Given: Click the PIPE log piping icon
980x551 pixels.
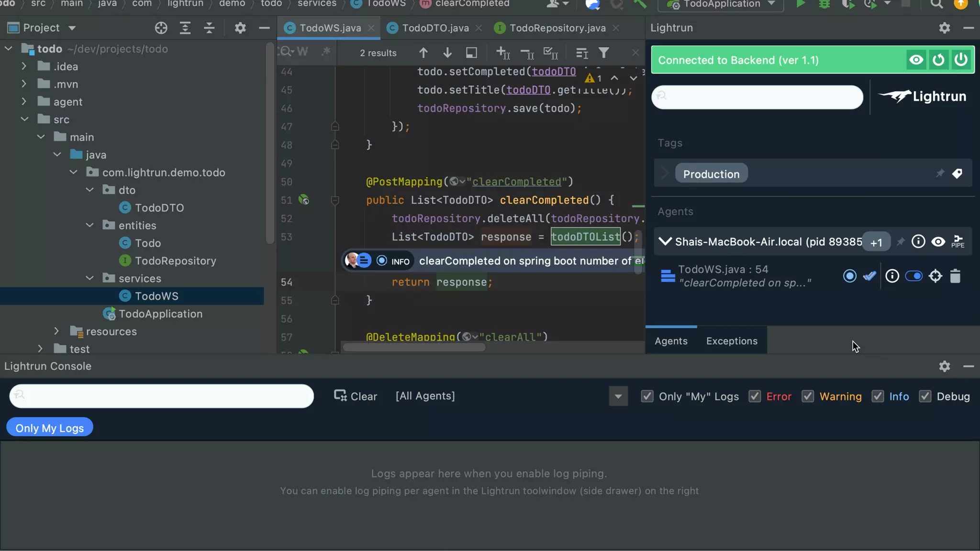Looking at the screenshot, I should click(958, 242).
